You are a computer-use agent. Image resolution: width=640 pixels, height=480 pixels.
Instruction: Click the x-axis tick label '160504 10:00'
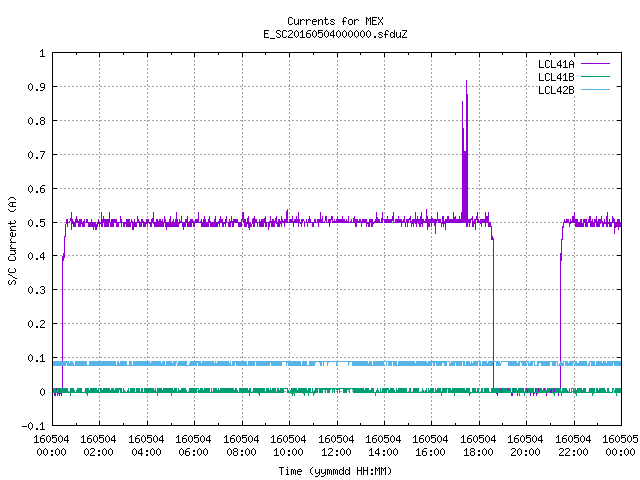coord(288,446)
